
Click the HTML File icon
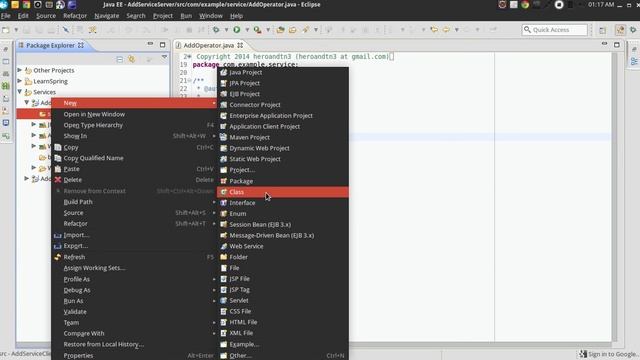click(x=223, y=322)
